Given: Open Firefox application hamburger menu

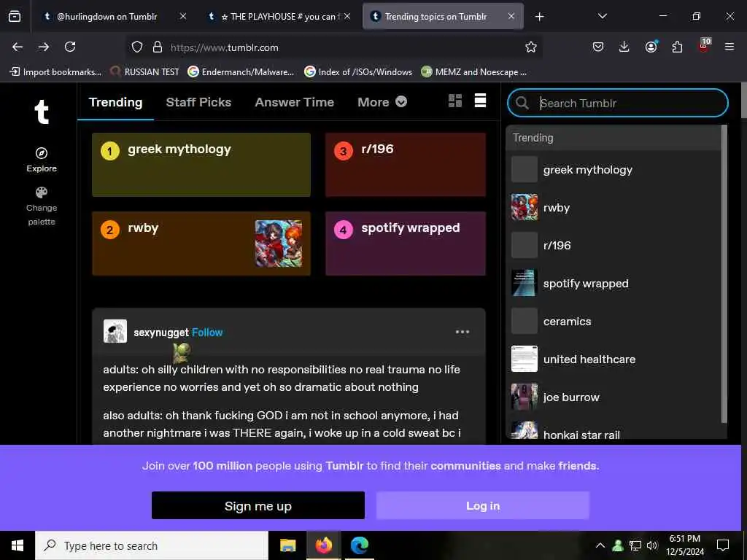Looking at the screenshot, I should pos(729,47).
